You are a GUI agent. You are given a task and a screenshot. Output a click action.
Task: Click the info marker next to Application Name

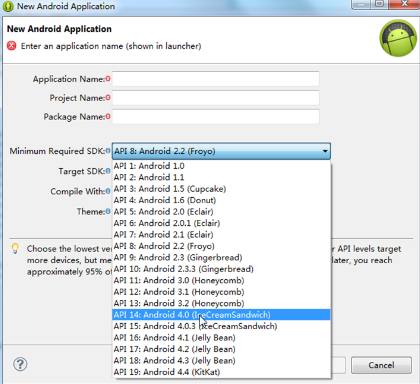pos(108,79)
